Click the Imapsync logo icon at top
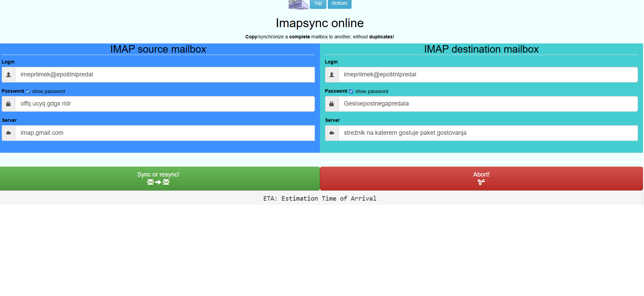This screenshot has height=296, width=644. tap(298, 4)
